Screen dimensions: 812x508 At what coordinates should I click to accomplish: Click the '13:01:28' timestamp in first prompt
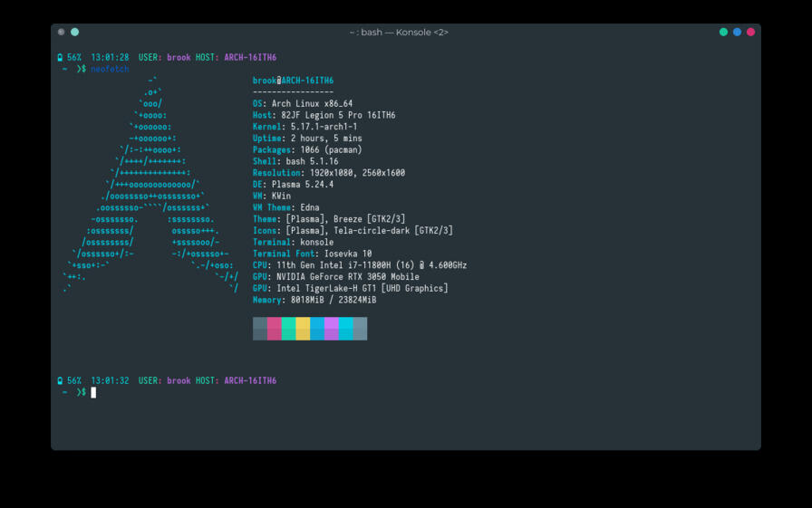pos(110,57)
